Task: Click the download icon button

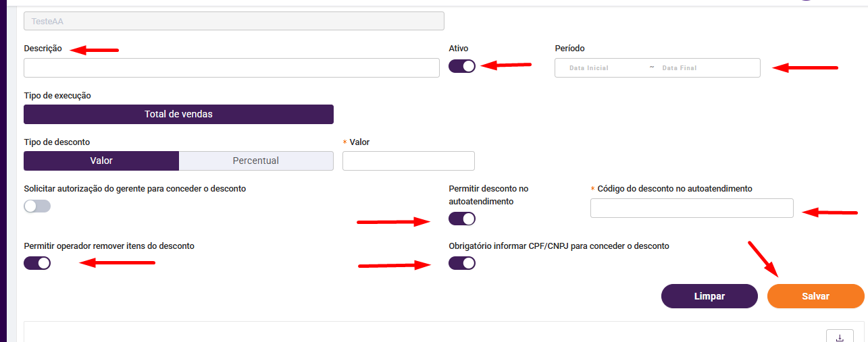Action: 840,337
